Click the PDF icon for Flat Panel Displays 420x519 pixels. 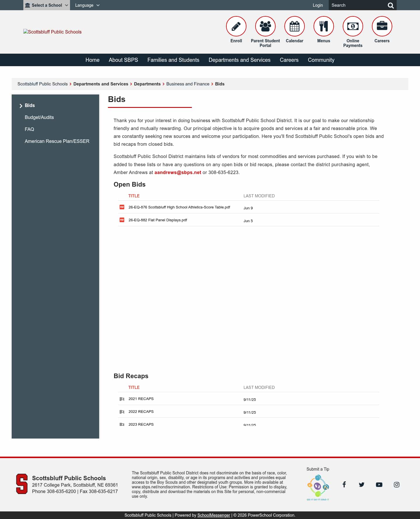(x=122, y=220)
